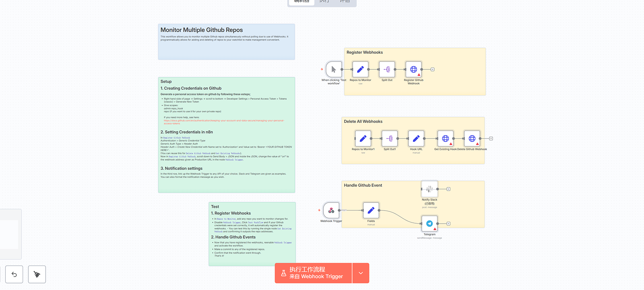This screenshot has width=644, height=290.
Task: Select the Get Existing Hook node
Action: 445,138
